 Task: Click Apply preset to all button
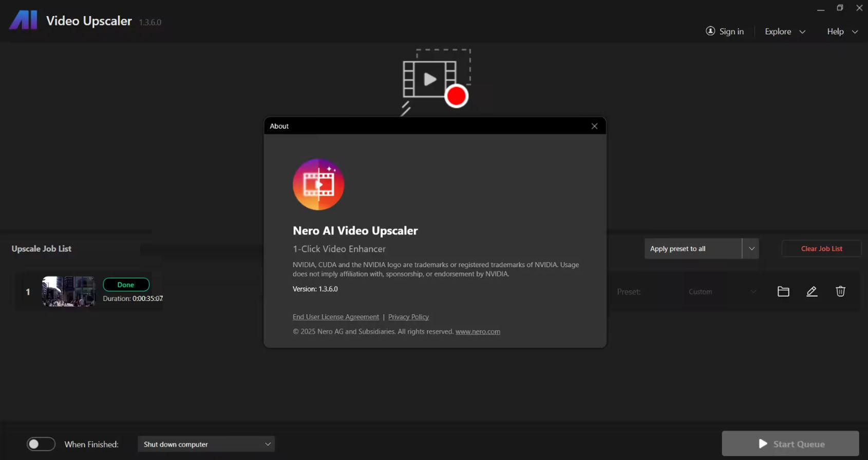pyautogui.click(x=693, y=248)
